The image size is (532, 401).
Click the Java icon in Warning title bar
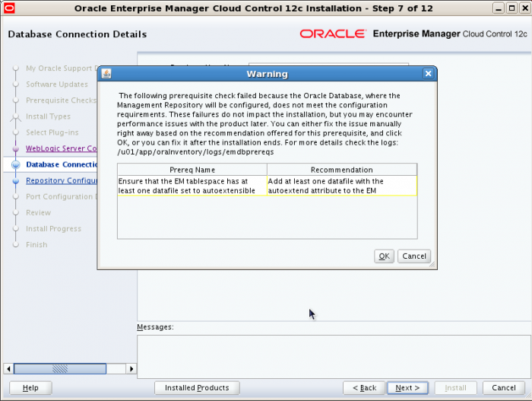106,73
